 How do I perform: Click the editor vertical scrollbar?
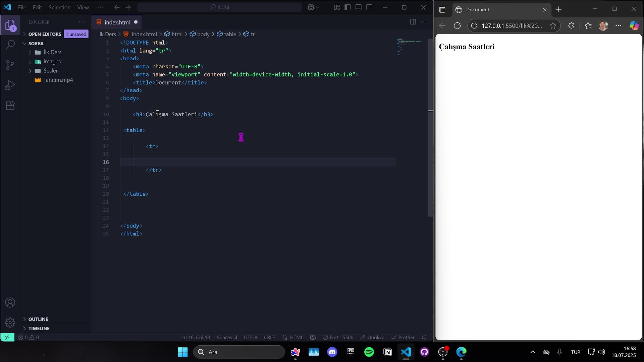[x=430, y=127]
